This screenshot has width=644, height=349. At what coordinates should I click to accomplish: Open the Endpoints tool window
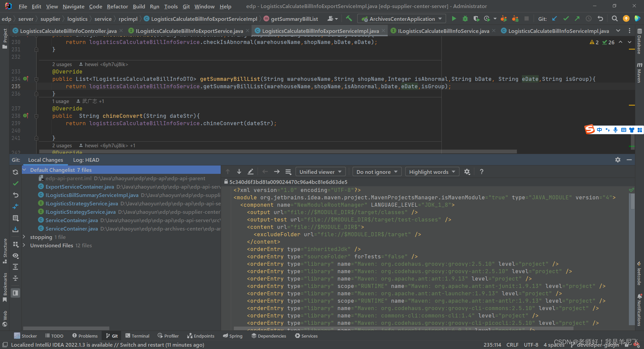[x=201, y=336]
